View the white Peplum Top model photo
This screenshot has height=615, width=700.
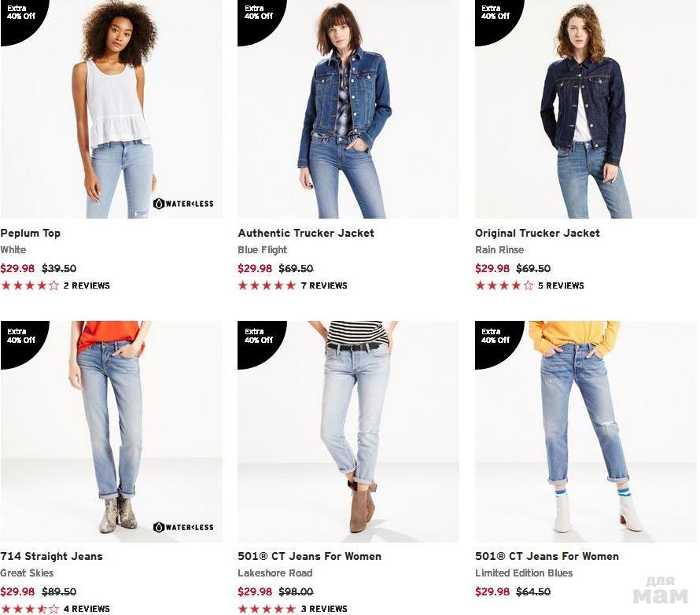(111, 109)
